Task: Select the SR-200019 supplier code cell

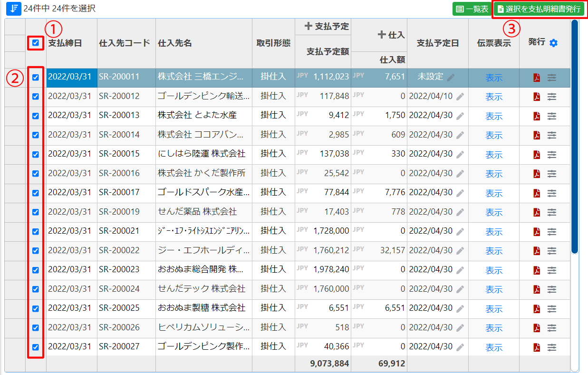Action: click(x=119, y=212)
